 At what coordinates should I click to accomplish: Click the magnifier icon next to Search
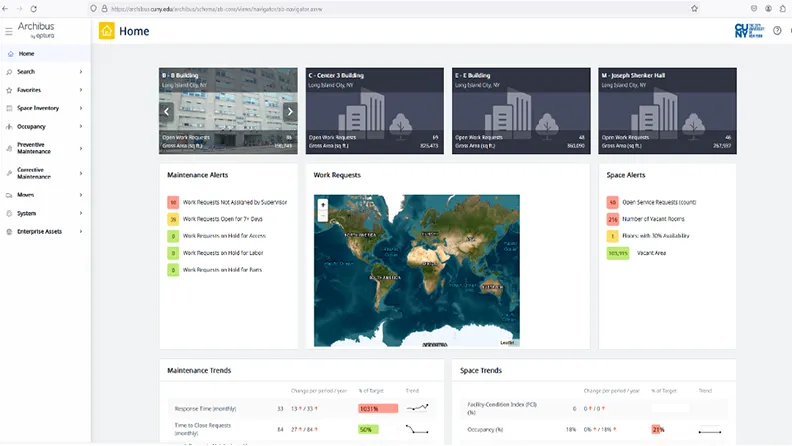click(x=9, y=72)
